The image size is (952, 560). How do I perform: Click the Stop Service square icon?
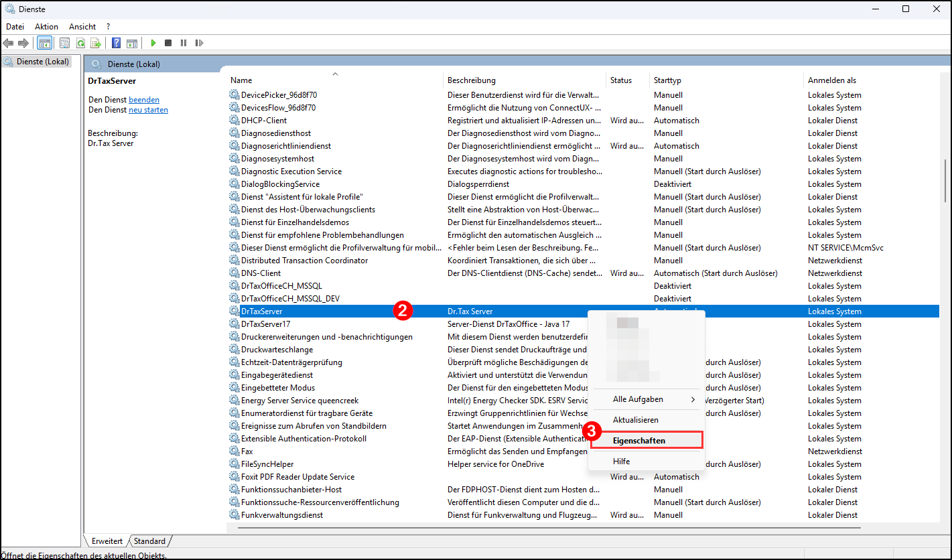[x=168, y=43]
